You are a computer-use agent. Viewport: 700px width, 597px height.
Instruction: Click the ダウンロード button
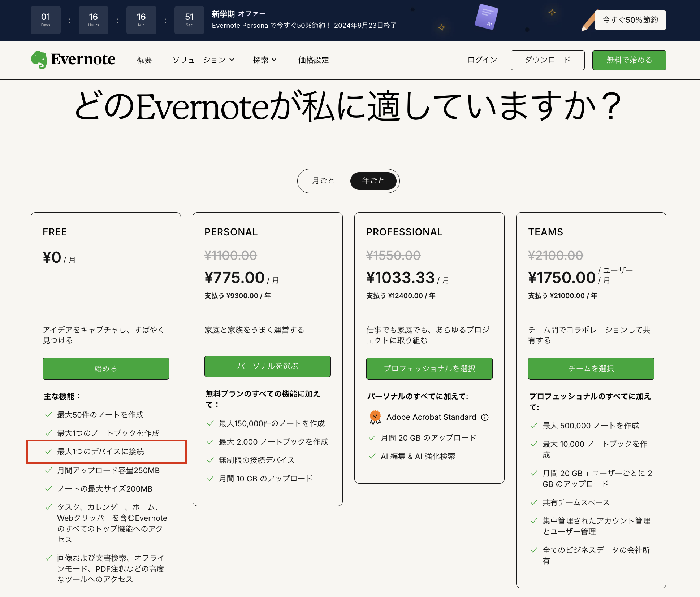[548, 60]
